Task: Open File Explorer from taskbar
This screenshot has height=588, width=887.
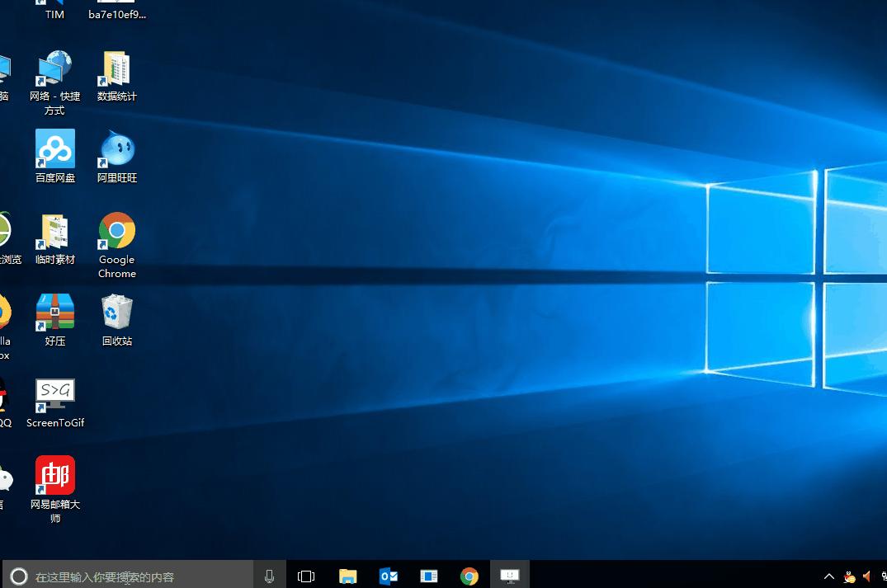Action: point(347,575)
